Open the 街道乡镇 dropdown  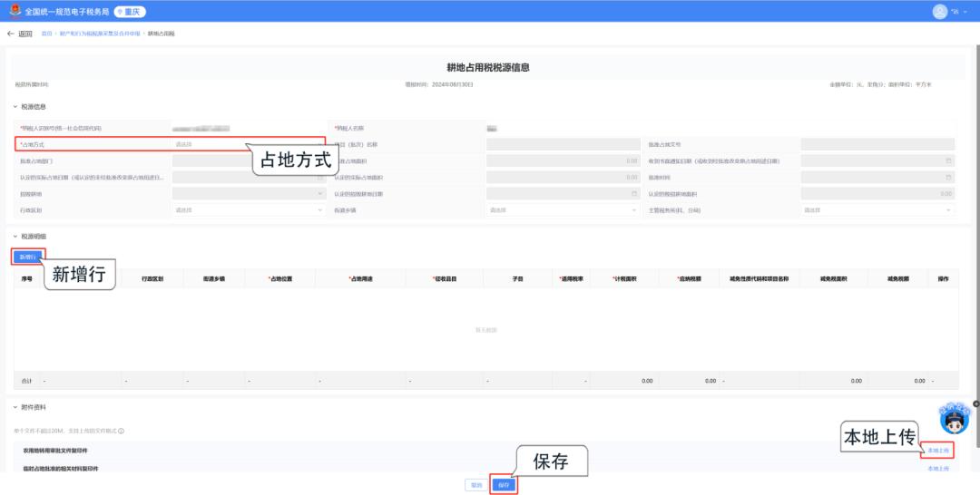563,209
